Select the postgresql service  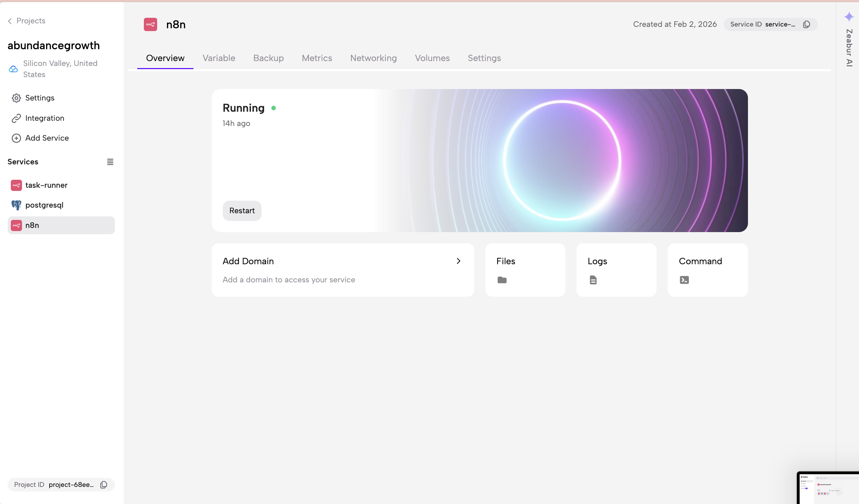click(x=44, y=205)
